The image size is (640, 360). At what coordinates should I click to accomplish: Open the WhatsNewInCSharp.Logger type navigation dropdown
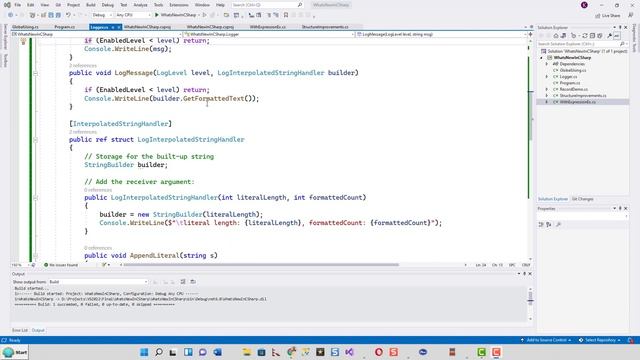pos(269,35)
